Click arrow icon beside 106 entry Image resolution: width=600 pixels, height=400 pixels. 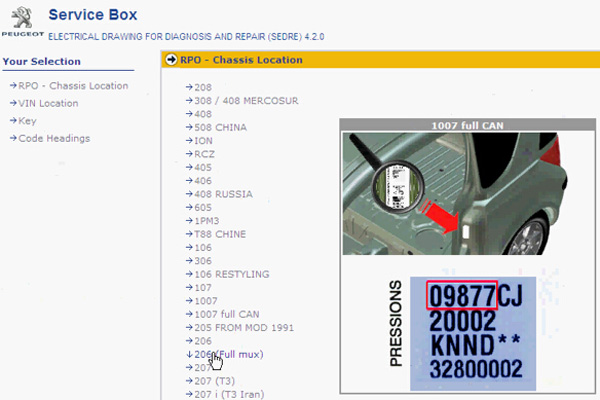(189, 248)
